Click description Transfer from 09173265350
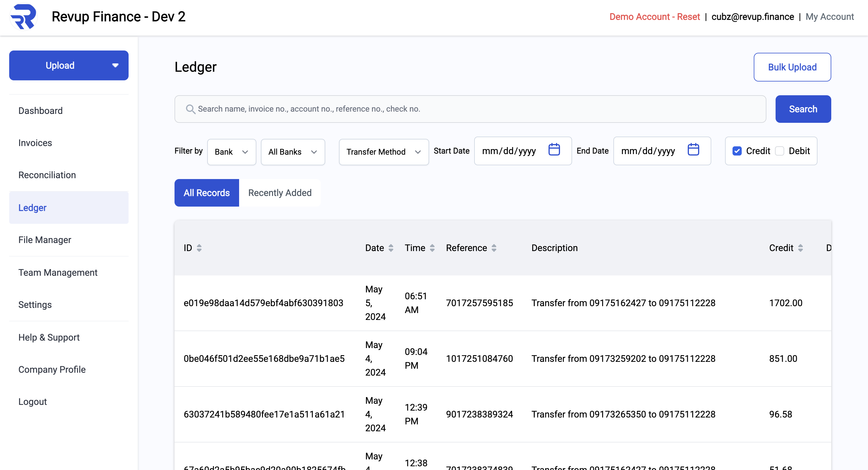The width and height of the screenshot is (868, 470). point(623,414)
